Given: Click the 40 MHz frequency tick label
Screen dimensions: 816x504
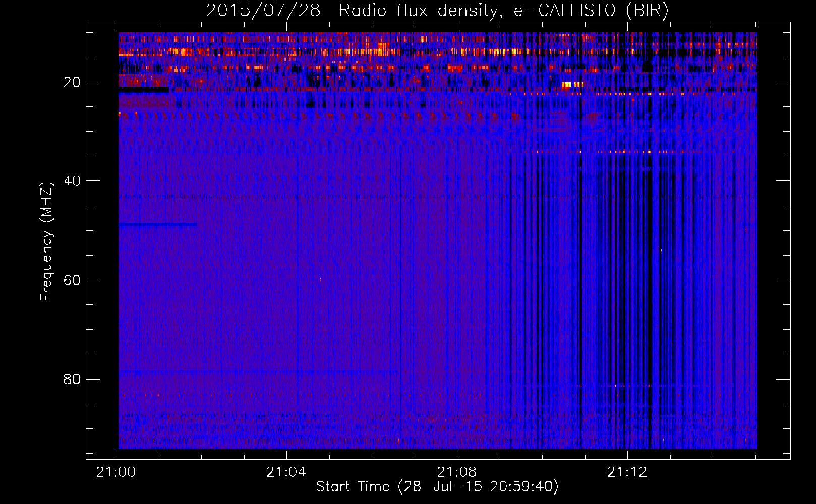Looking at the screenshot, I should (x=72, y=181).
